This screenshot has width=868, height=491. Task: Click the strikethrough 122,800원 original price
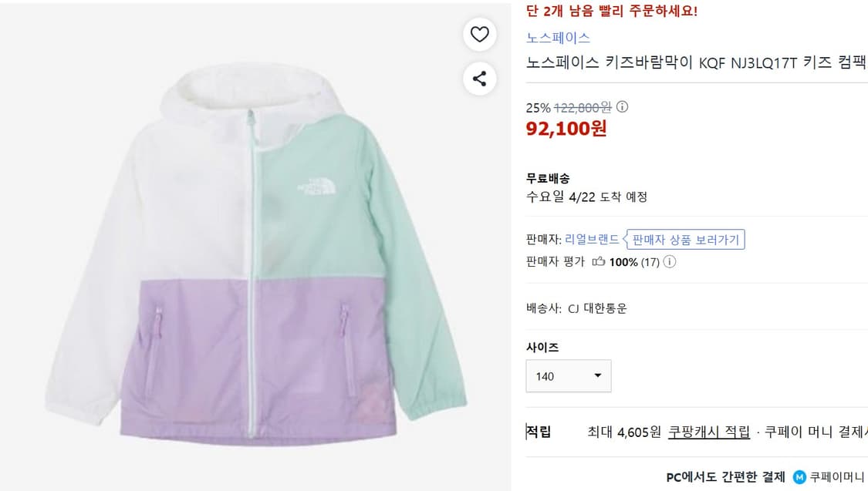point(584,107)
